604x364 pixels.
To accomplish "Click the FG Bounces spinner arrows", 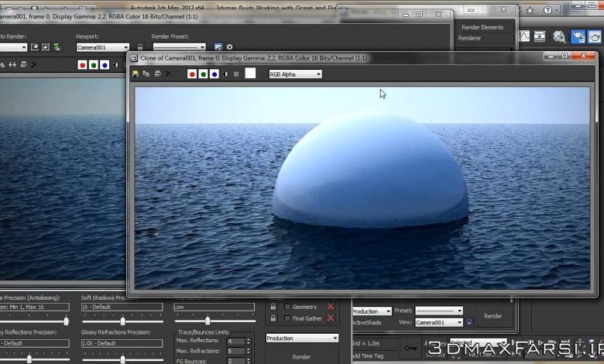I will tap(248, 361).
